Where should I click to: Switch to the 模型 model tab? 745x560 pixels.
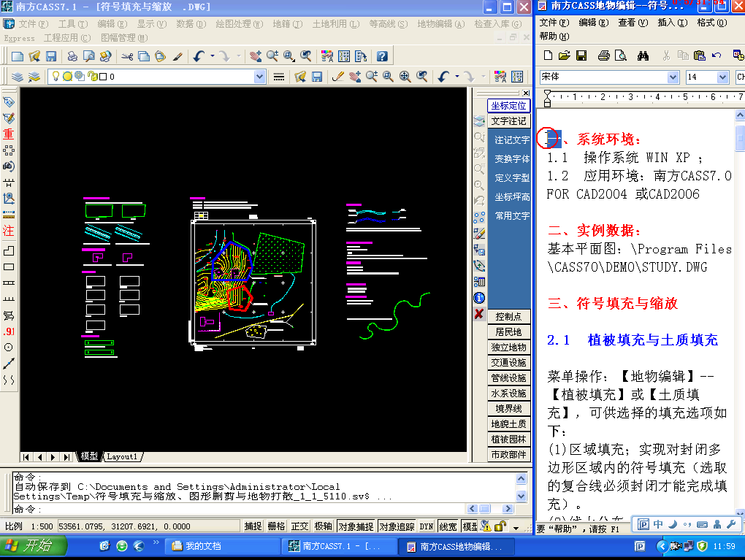pyautogui.click(x=89, y=456)
